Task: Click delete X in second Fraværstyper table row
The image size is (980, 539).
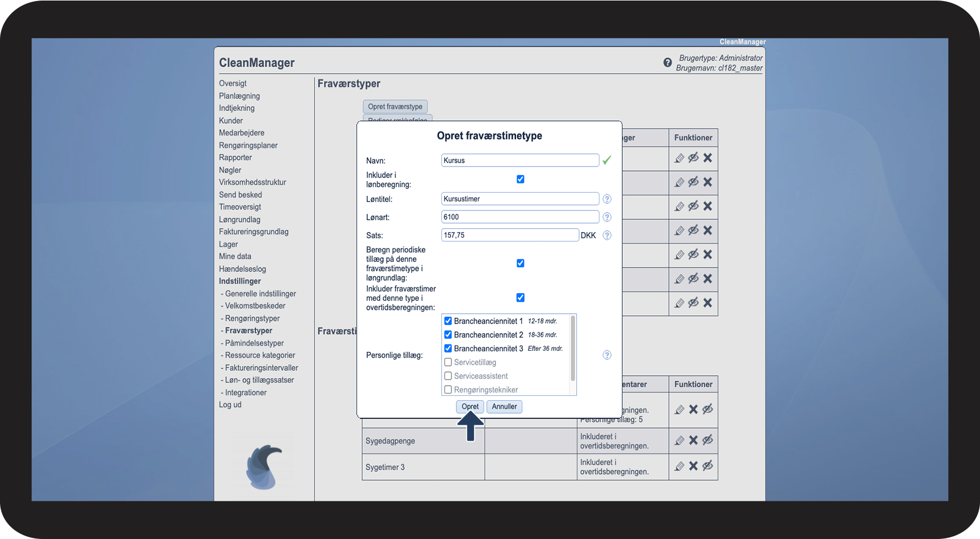Action: pyautogui.click(x=708, y=182)
